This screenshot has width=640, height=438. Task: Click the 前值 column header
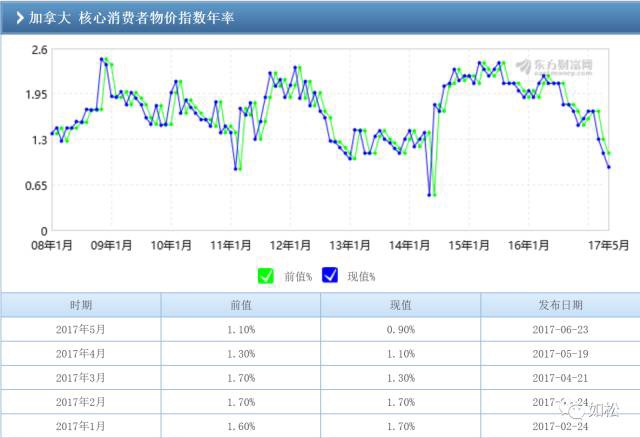pyautogui.click(x=241, y=305)
